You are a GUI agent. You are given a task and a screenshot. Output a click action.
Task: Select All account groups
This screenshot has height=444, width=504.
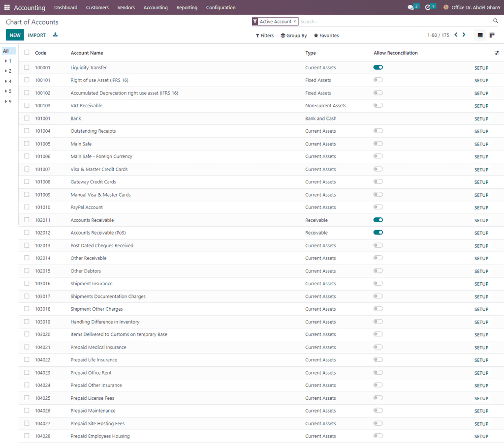(9, 51)
